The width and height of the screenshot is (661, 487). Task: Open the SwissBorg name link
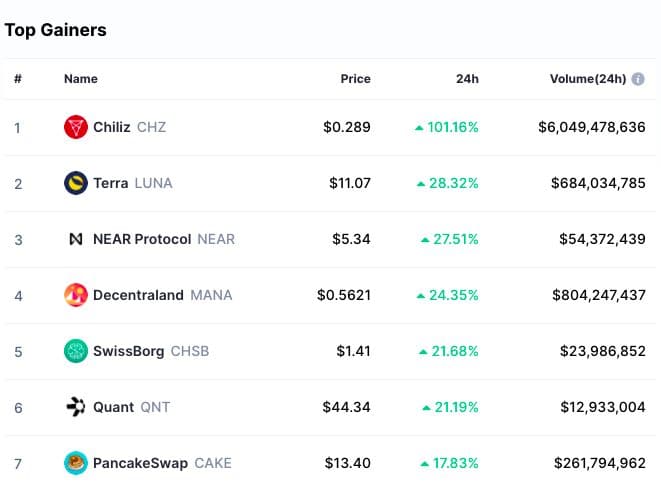click(x=130, y=351)
